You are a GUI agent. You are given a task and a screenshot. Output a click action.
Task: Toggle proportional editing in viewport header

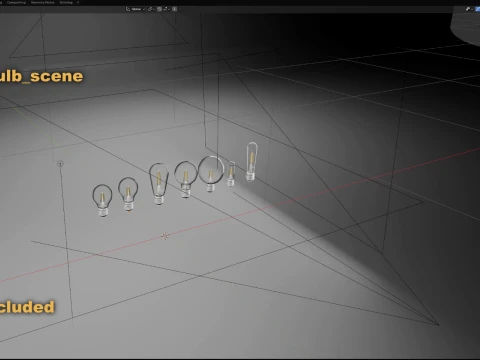(x=174, y=9)
